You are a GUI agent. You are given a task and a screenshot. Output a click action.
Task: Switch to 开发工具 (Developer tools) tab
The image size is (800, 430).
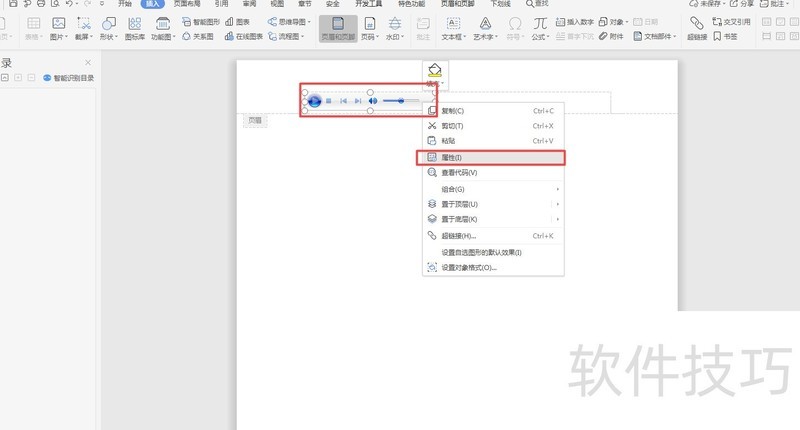click(368, 4)
